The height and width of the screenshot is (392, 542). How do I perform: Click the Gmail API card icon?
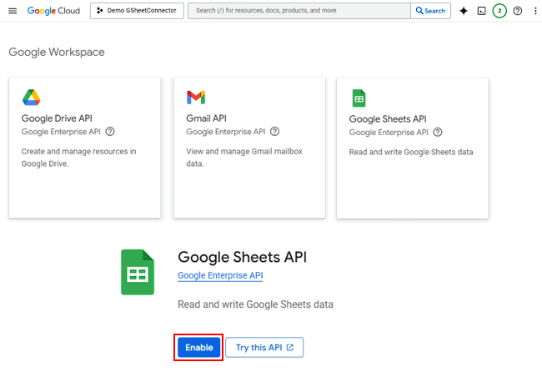click(x=196, y=98)
